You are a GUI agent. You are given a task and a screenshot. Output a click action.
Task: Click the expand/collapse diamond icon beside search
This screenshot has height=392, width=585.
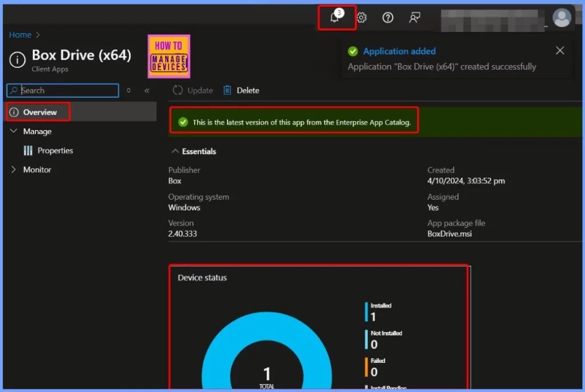pyautogui.click(x=129, y=91)
